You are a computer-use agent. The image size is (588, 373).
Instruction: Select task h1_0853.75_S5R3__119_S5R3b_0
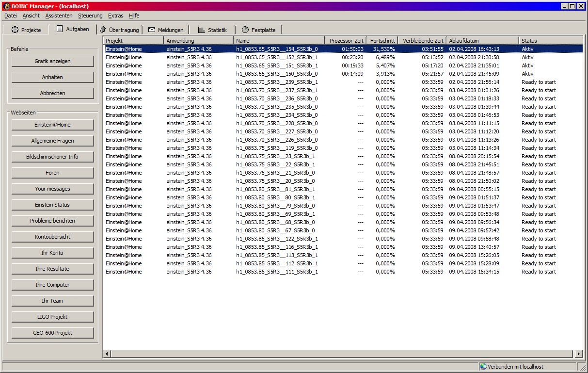(x=343, y=148)
